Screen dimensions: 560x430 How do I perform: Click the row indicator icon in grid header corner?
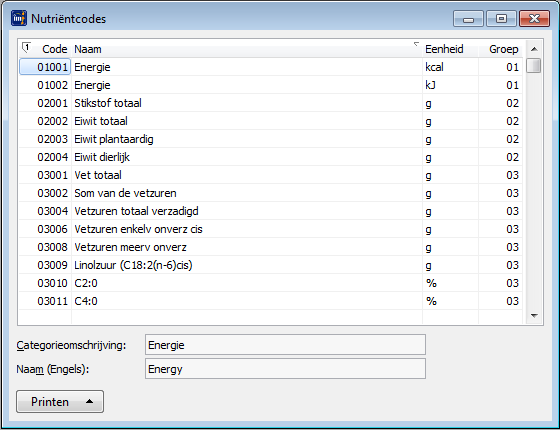(x=26, y=47)
